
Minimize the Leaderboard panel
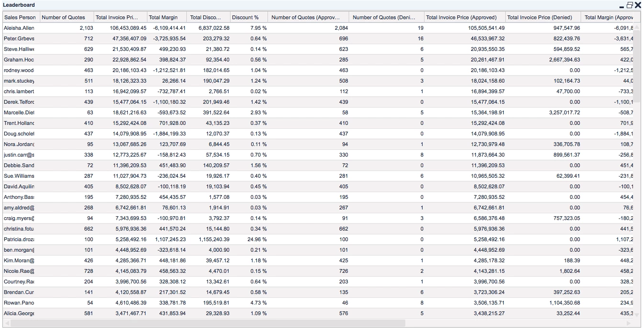point(622,5)
